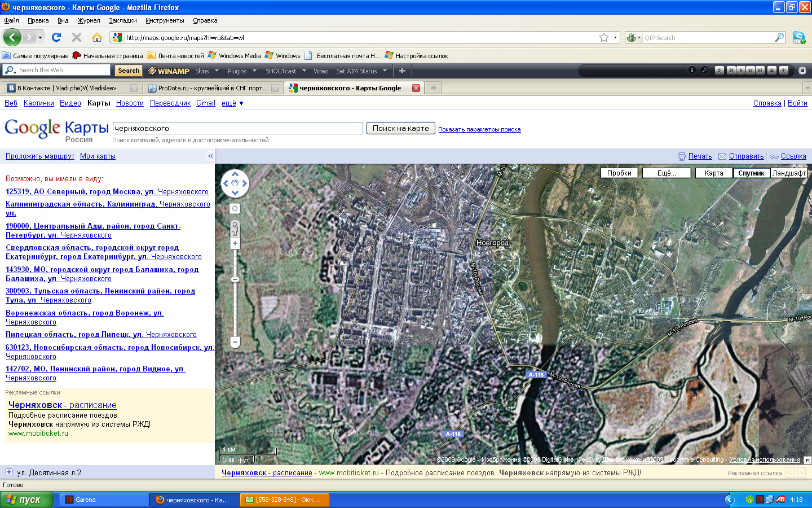Play the Winamp toolbar track
This screenshot has height=508, width=812.
coord(741,71)
